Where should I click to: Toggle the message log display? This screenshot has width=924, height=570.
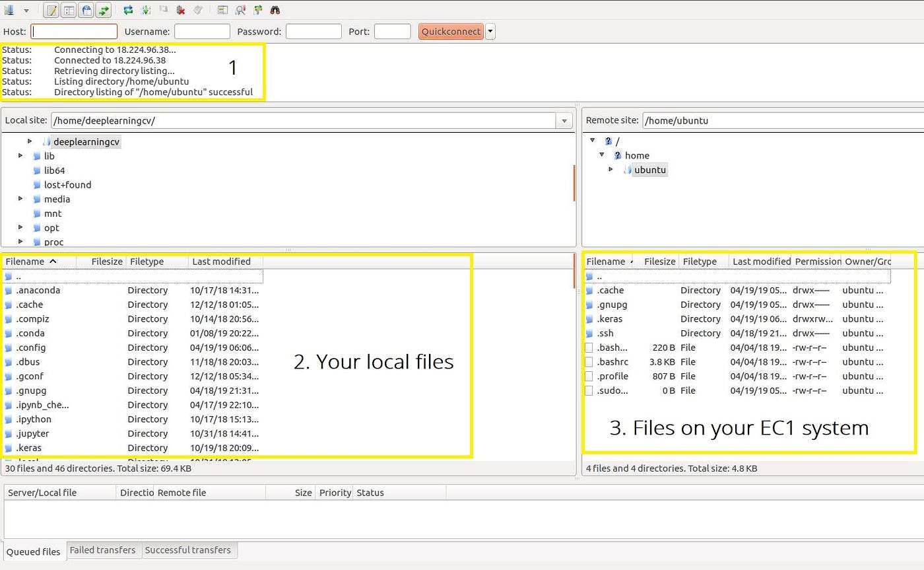point(50,9)
